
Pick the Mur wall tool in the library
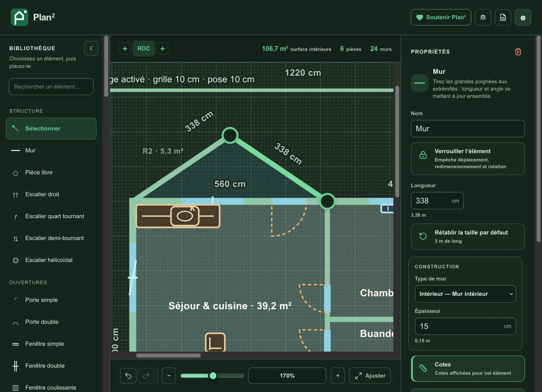51,150
